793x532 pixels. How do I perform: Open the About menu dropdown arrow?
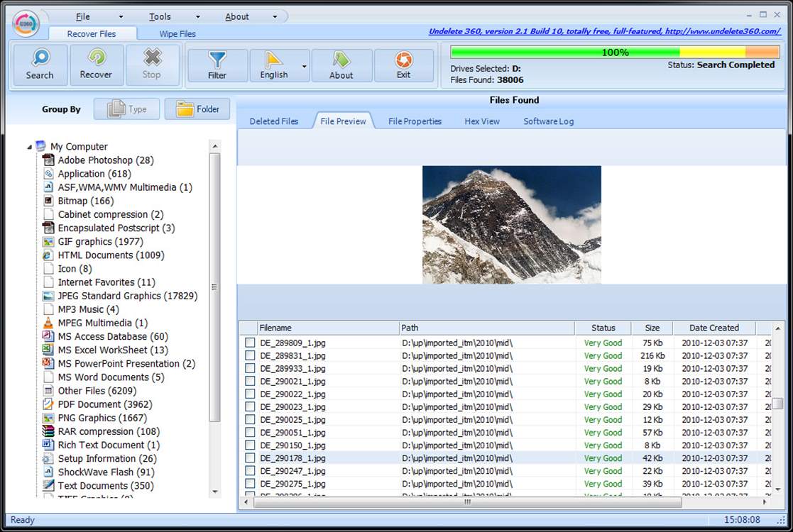coord(275,17)
